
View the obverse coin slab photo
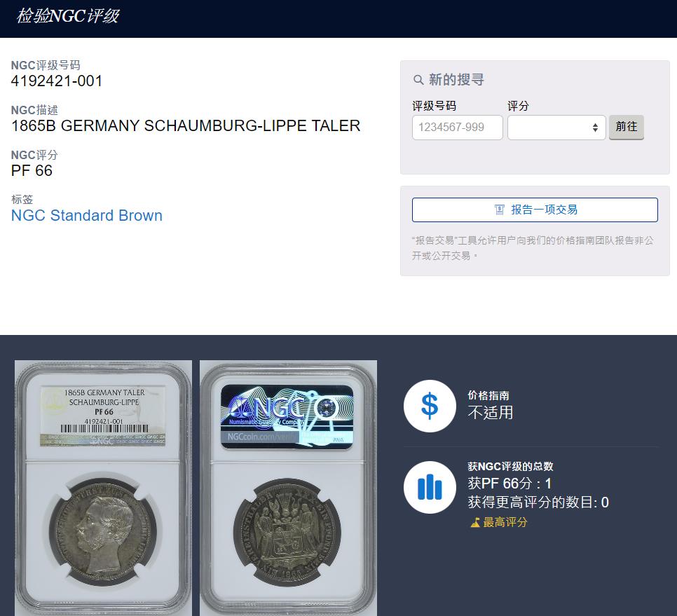[x=103, y=488]
